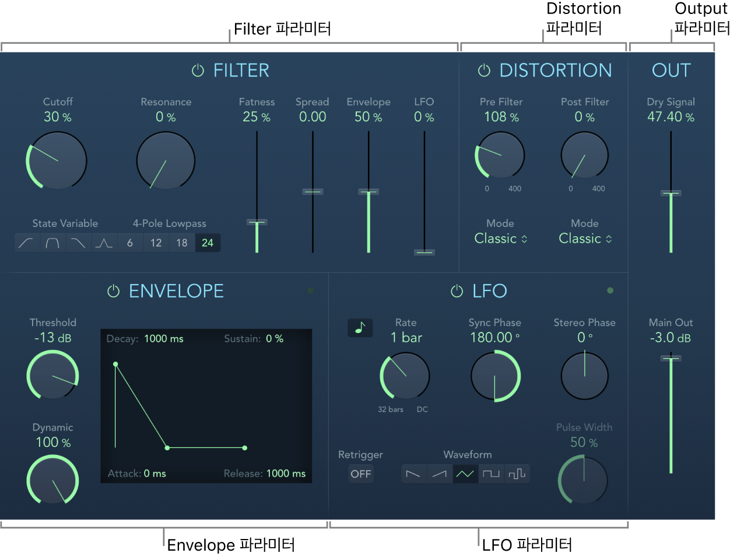Image resolution: width=737 pixels, height=560 pixels.
Task: Choose the square LFO waveform
Action: click(x=492, y=474)
